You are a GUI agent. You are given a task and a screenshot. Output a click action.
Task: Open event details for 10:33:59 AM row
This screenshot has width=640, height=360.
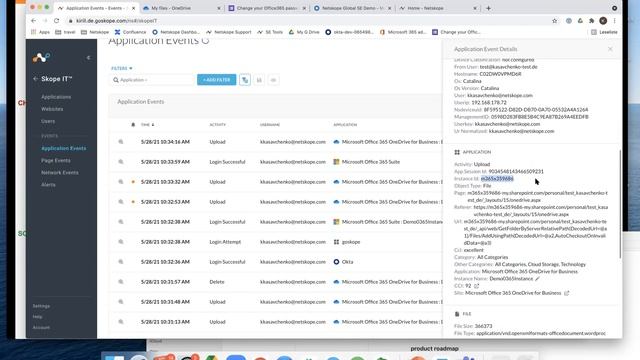click(121, 162)
